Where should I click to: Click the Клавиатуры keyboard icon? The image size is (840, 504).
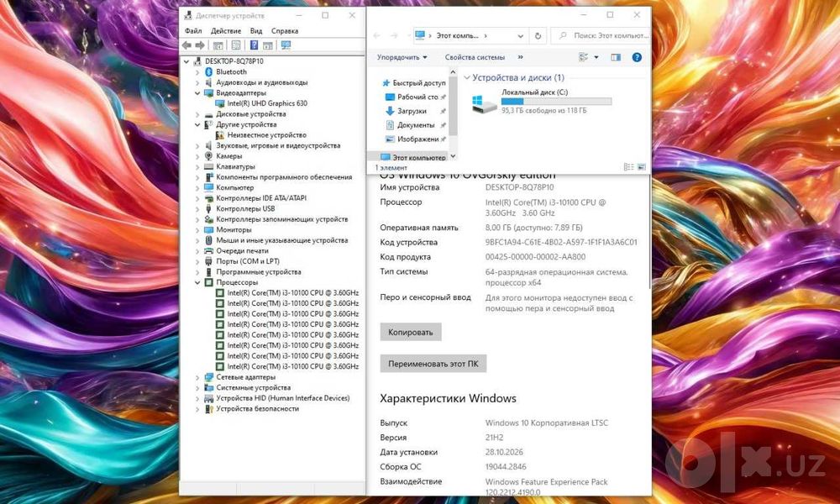tap(209, 166)
